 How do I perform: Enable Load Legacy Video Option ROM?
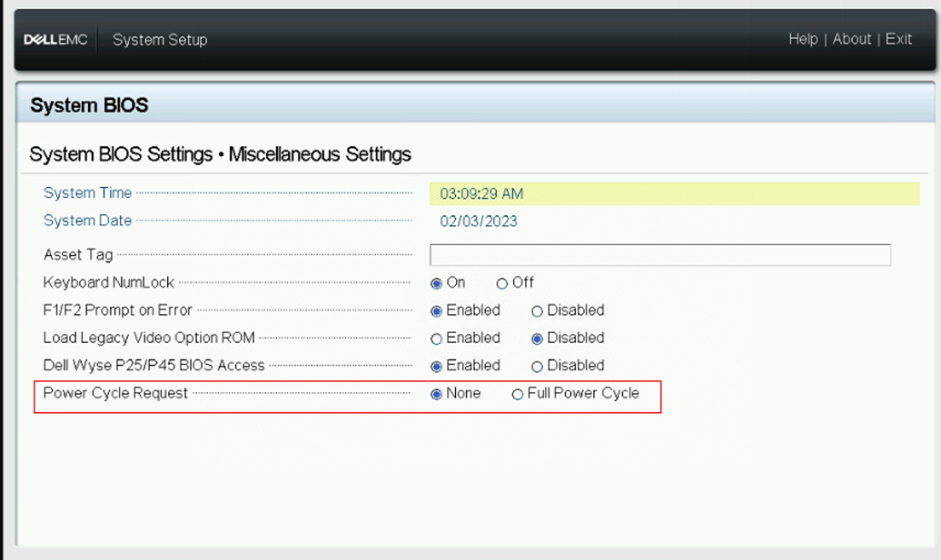[437, 339]
